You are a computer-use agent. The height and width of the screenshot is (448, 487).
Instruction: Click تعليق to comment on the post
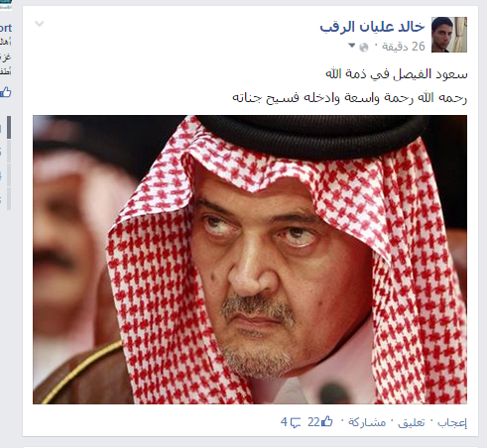[411, 422]
